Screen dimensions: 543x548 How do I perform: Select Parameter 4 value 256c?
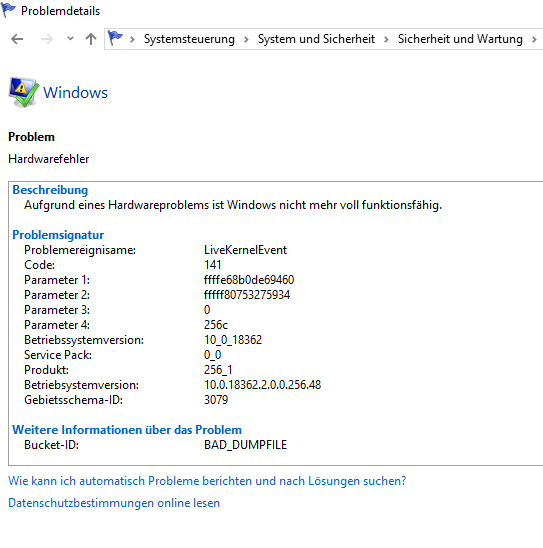pyautogui.click(x=216, y=325)
